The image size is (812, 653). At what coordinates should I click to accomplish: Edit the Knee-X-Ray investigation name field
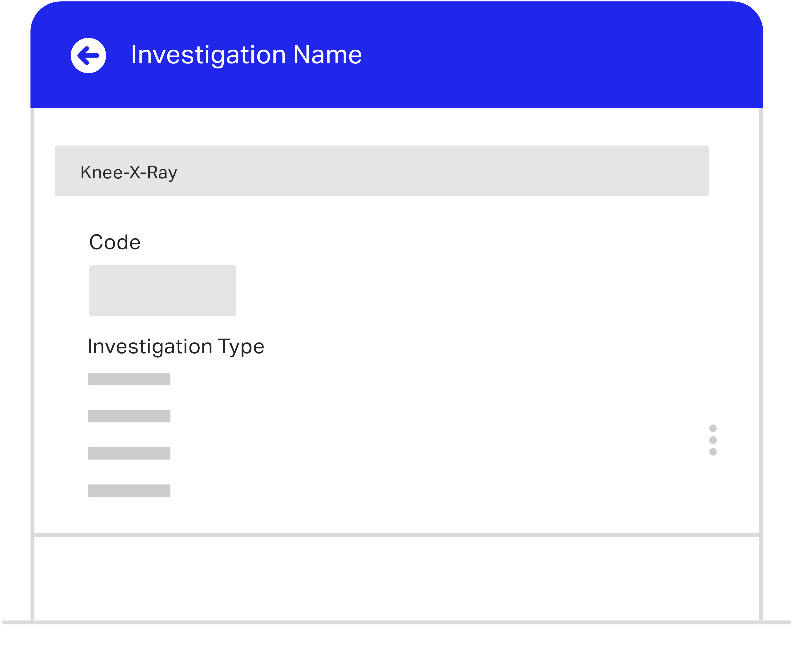pos(382,171)
